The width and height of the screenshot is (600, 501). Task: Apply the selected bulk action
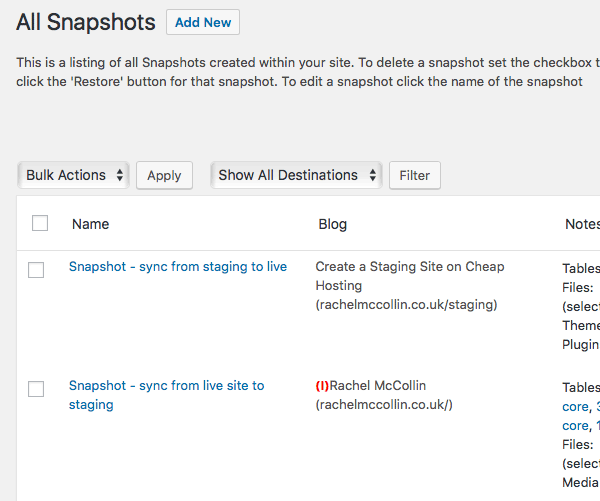[164, 175]
